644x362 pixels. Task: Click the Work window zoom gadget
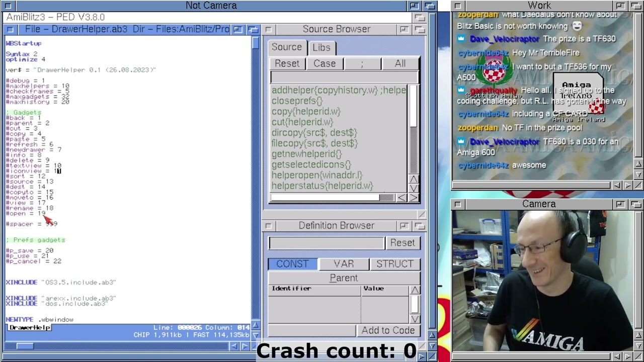[620, 6]
